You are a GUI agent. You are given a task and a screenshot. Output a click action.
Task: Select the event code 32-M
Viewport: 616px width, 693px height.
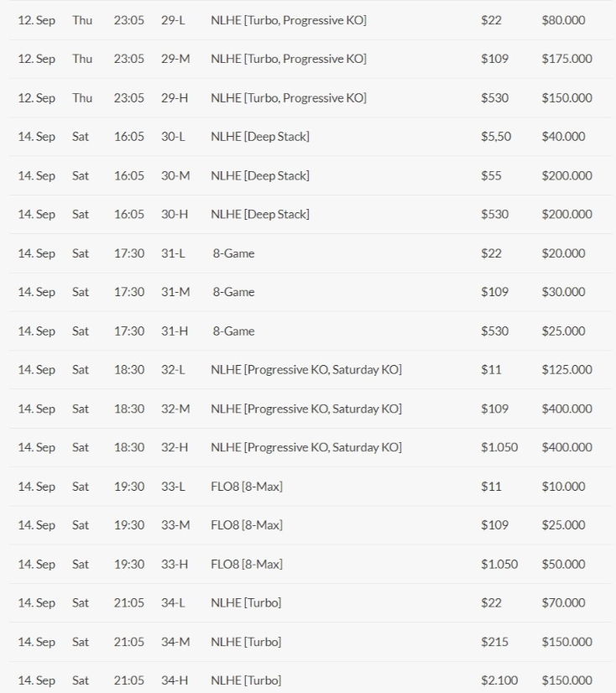(x=175, y=409)
